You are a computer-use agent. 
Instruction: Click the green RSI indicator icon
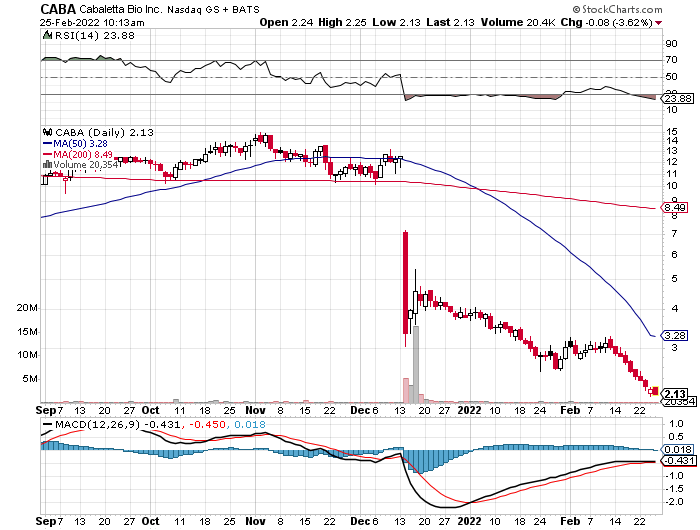tap(47, 35)
